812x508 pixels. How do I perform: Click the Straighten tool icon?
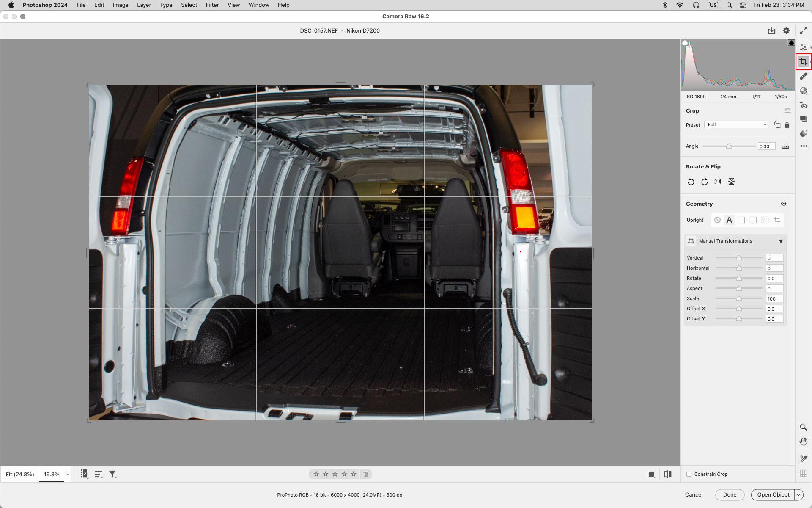(785, 146)
